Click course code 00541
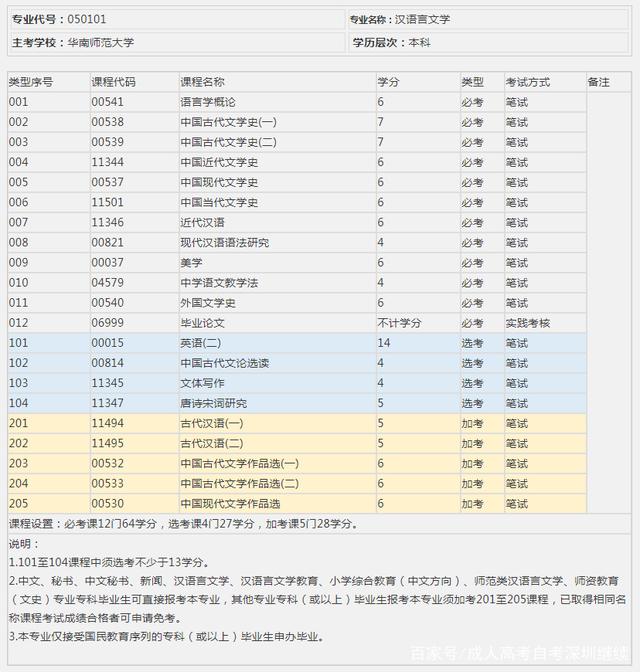 107,102
